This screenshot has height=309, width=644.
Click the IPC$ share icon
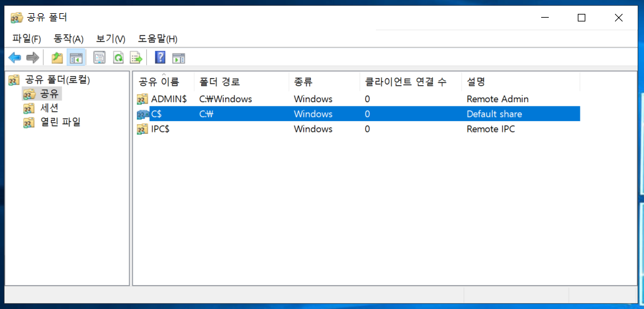[143, 129]
